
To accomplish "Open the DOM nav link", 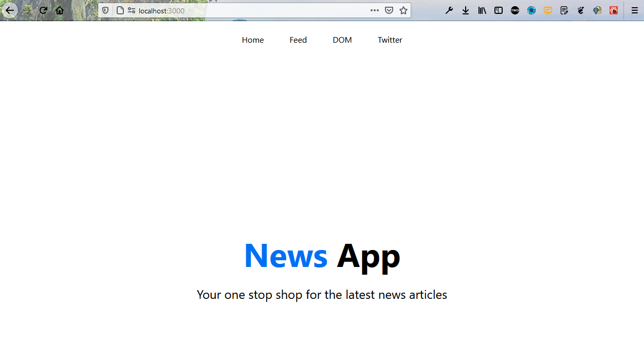I will (342, 40).
